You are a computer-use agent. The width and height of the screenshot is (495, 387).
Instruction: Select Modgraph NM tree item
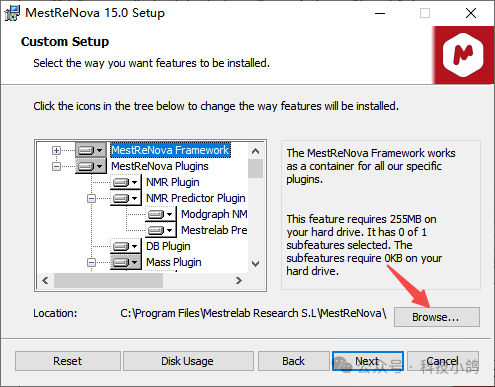click(214, 214)
